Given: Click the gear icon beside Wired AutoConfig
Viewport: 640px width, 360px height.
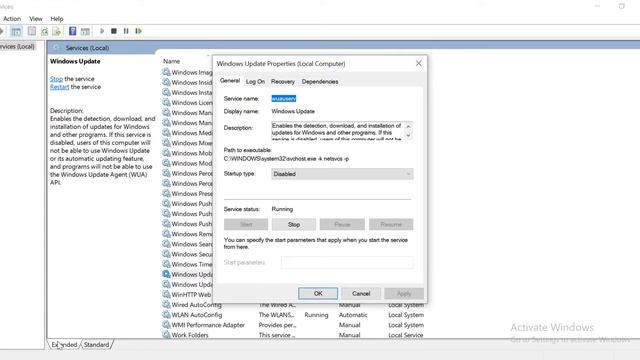Looking at the screenshot, I should [x=166, y=304].
